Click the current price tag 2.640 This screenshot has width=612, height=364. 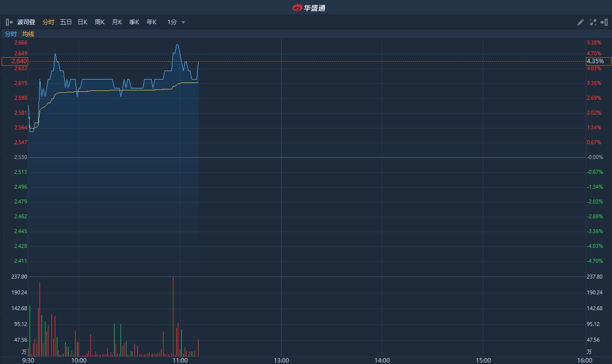[15, 61]
